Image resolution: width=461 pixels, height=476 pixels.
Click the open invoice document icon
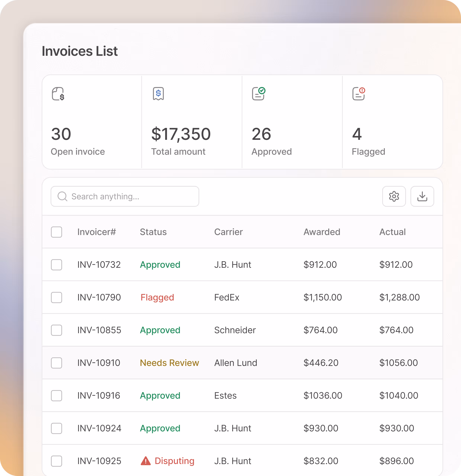(58, 94)
